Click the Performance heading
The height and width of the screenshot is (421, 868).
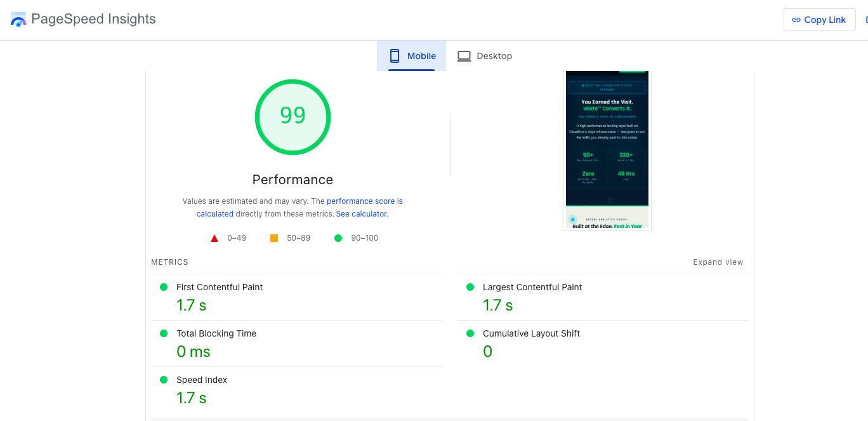click(x=293, y=179)
